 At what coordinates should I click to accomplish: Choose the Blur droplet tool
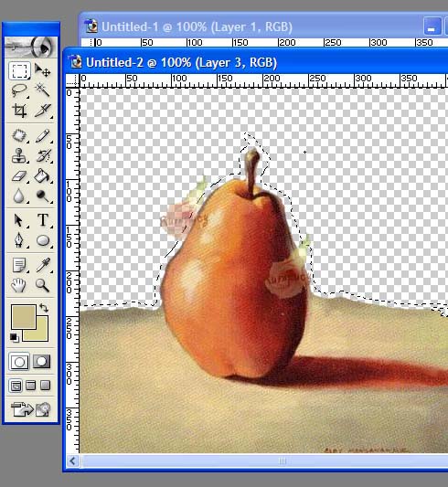point(19,196)
